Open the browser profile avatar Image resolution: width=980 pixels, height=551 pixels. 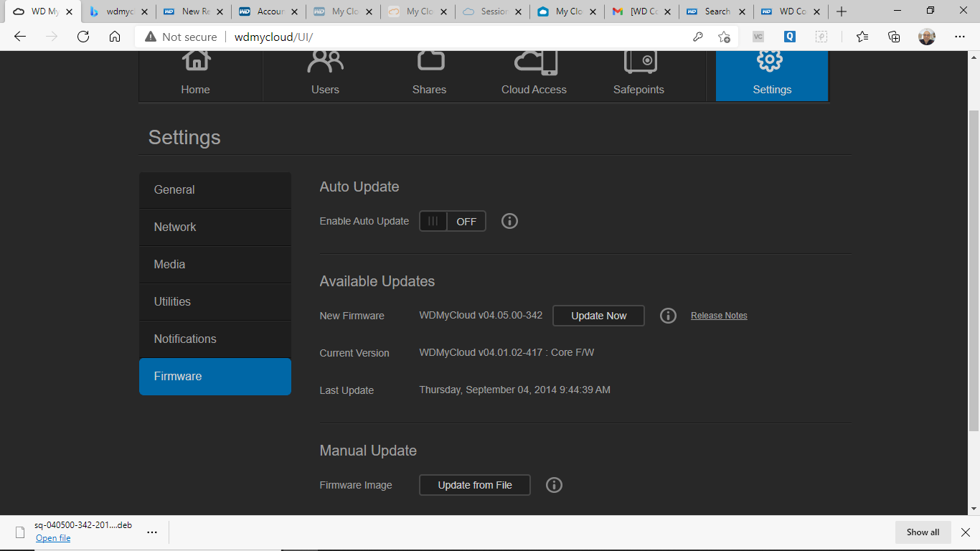coord(927,37)
